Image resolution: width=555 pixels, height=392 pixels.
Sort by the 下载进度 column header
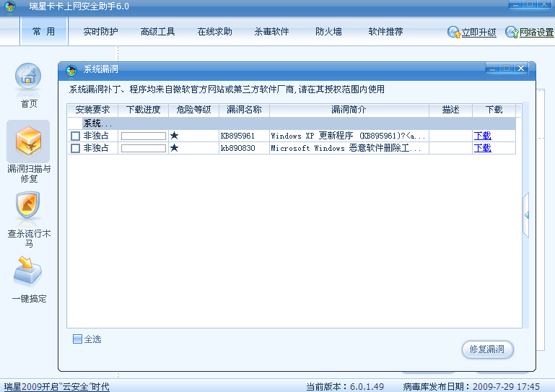[144, 110]
